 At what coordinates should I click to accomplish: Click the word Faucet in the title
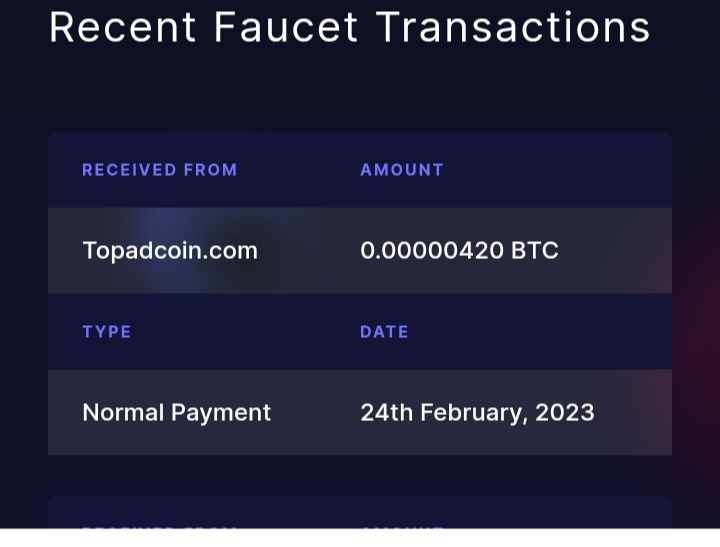(x=286, y=27)
